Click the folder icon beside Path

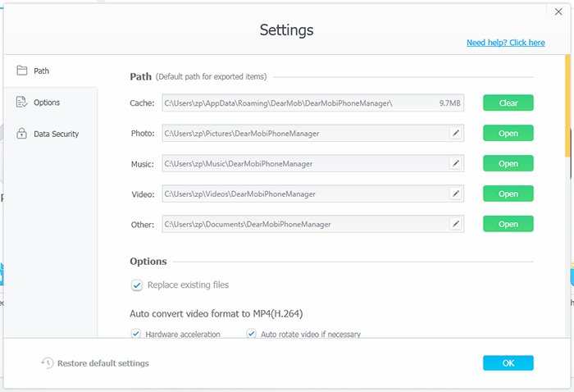(22, 71)
